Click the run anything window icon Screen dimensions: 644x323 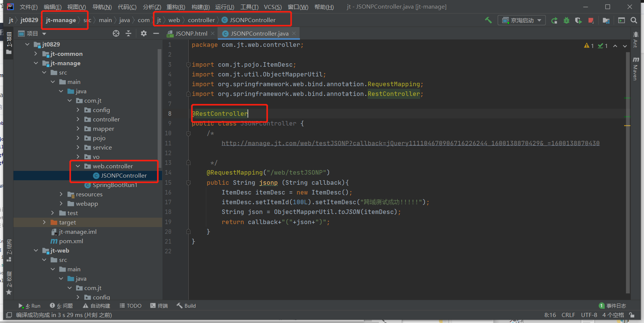(622, 20)
